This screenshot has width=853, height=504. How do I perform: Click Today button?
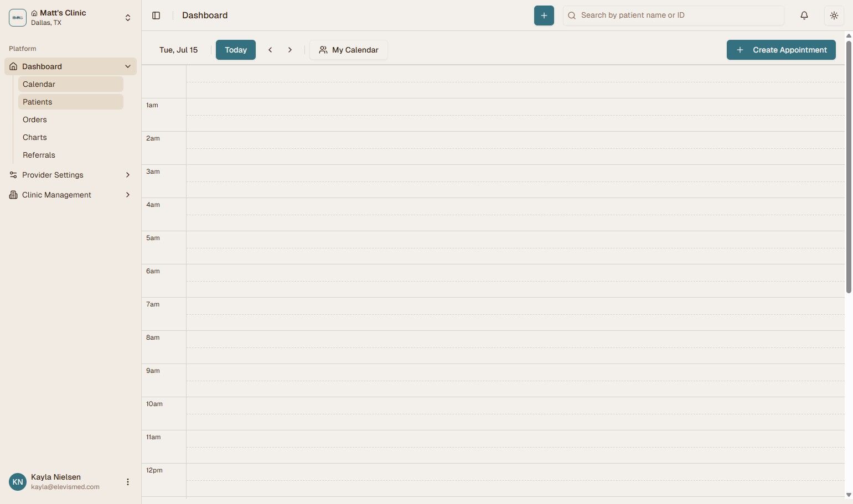[236, 50]
